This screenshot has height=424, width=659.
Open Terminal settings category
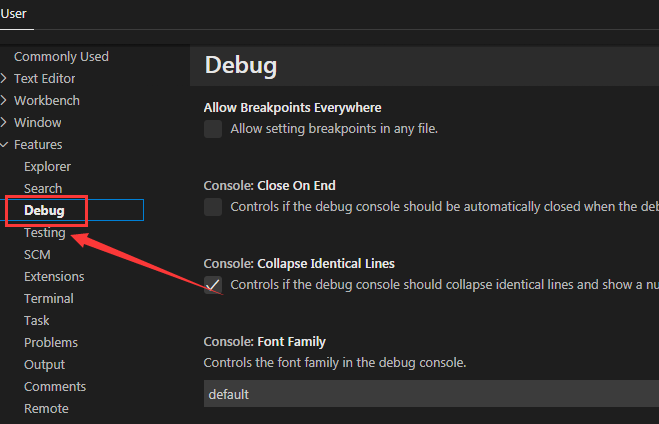[x=49, y=298]
